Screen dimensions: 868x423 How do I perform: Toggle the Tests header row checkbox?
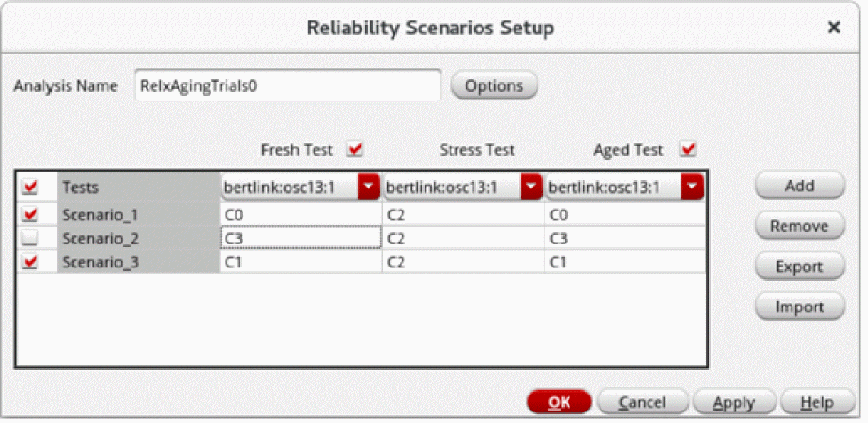tap(31, 188)
